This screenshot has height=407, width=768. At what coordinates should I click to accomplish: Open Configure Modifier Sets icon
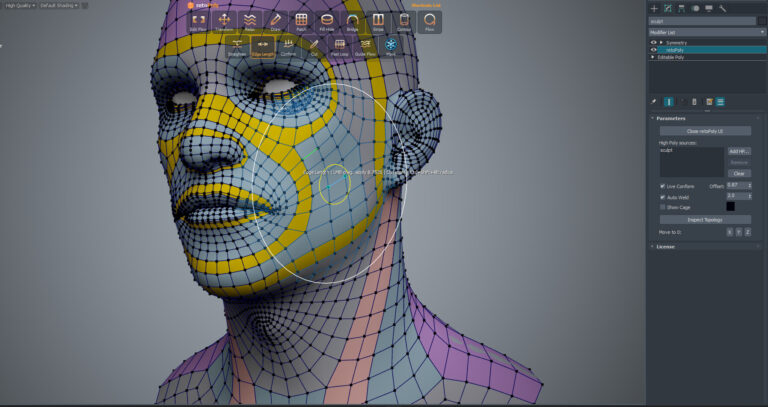pos(709,102)
